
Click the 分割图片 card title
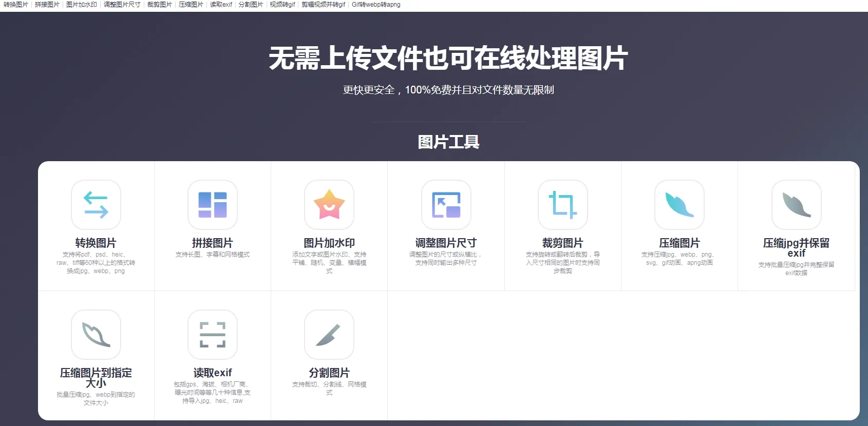pos(329,373)
